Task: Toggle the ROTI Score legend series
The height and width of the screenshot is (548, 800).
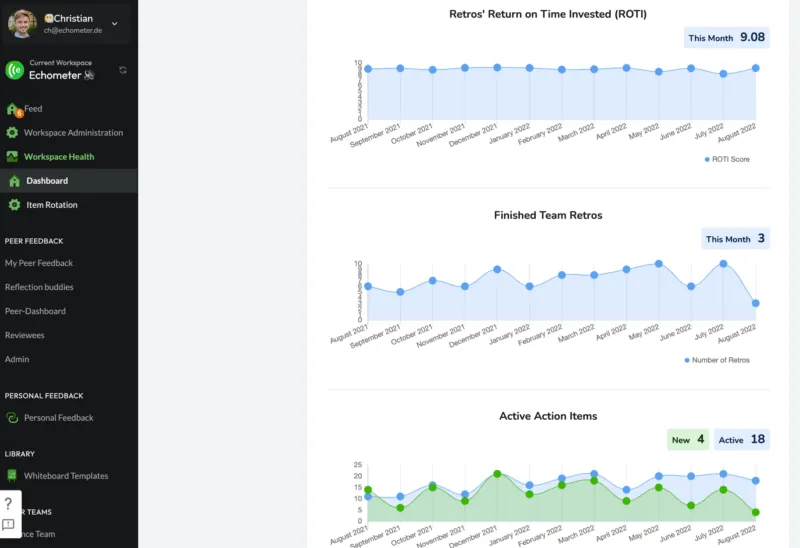Action: [727, 159]
